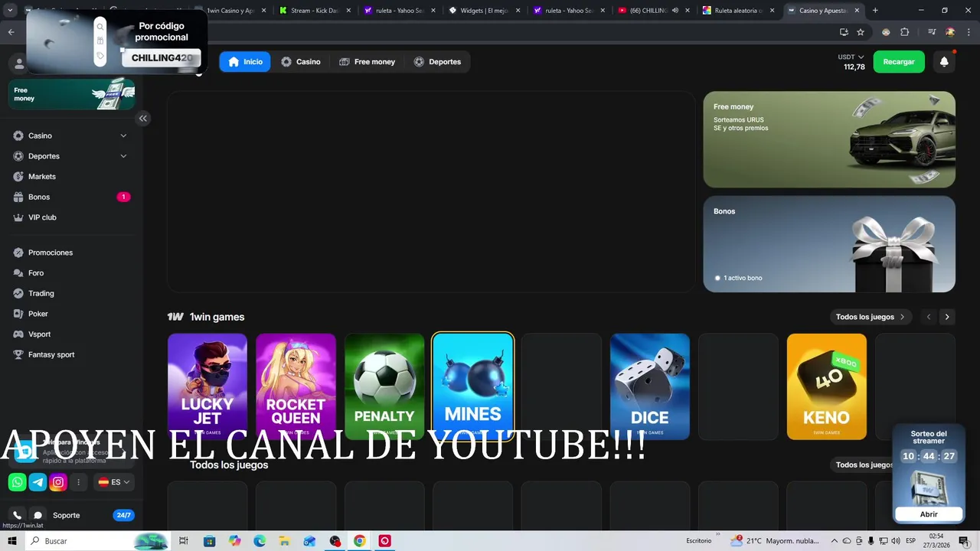Open the Rocket Queen game tile
The width and height of the screenshot is (980, 551).
click(296, 386)
